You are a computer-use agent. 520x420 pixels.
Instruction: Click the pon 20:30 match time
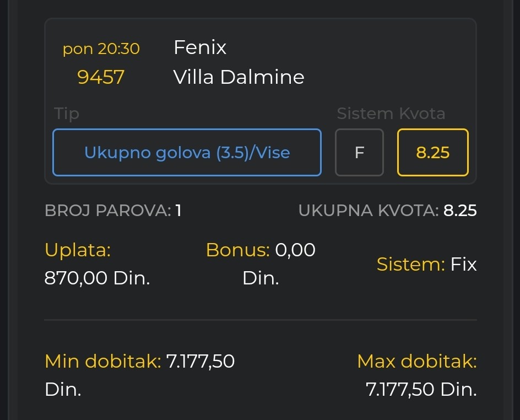[101, 49]
